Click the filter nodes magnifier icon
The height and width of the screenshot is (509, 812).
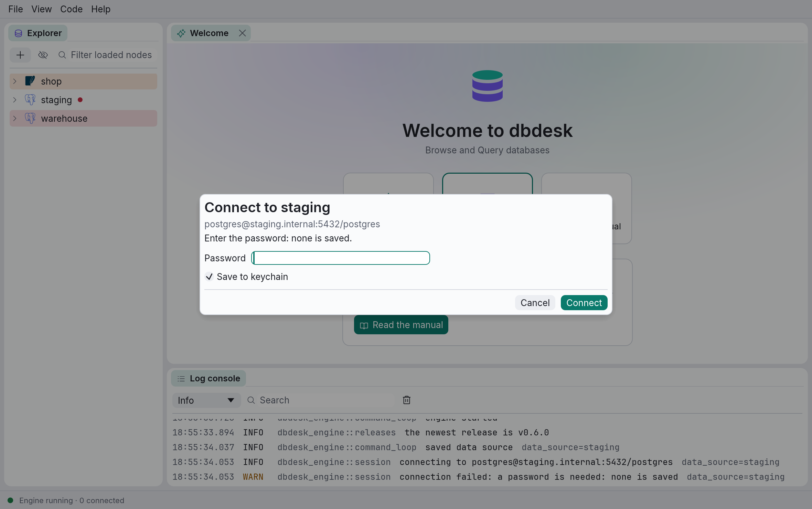pyautogui.click(x=62, y=55)
